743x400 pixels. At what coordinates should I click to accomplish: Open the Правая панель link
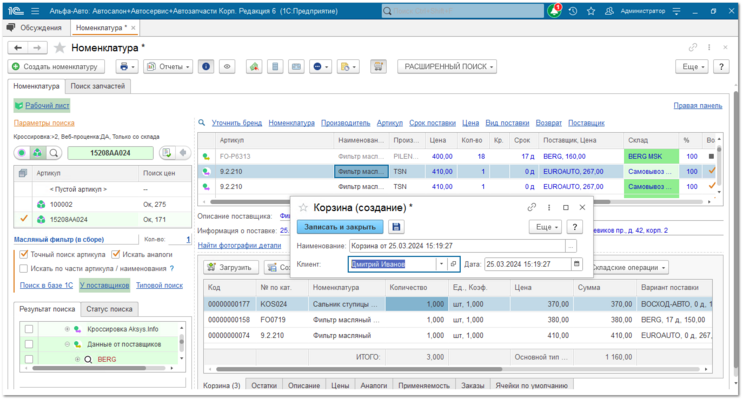click(x=698, y=105)
